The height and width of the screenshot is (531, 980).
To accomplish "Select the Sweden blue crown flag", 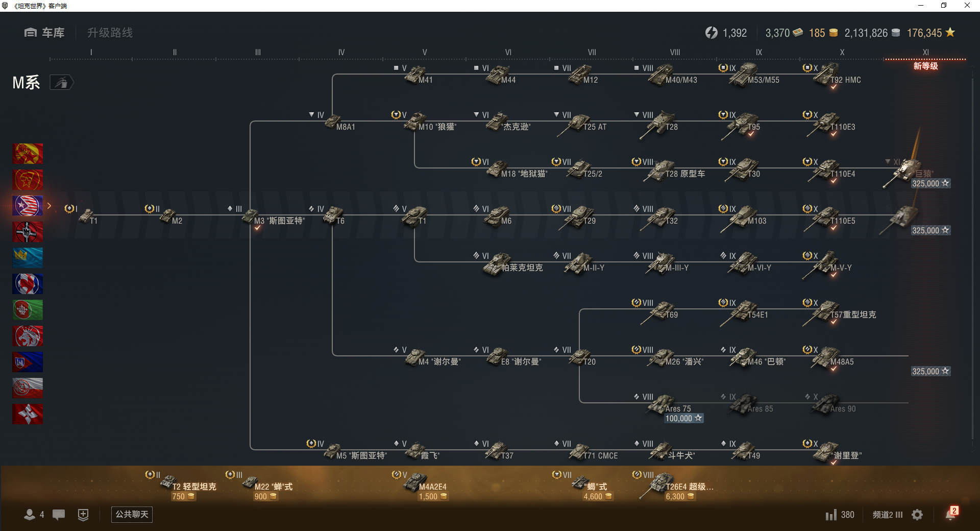I will pyautogui.click(x=28, y=258).
